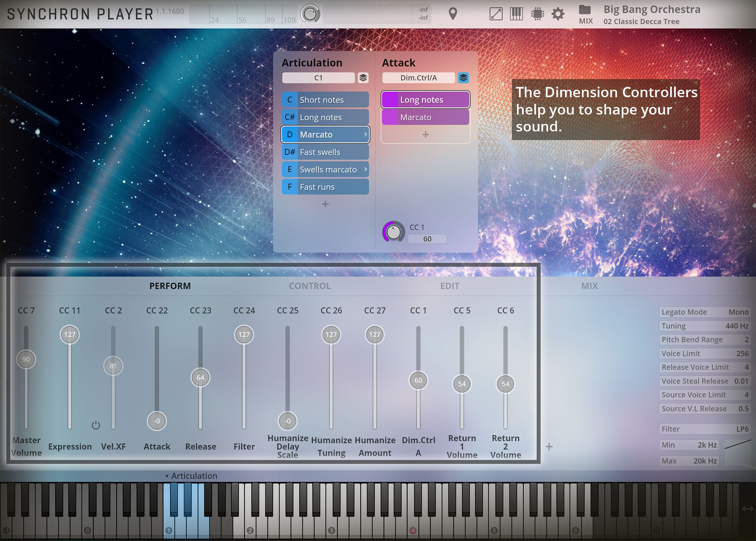
Task: Collapse the Articulation keyboard label triangle
Action: click(167, 476)
